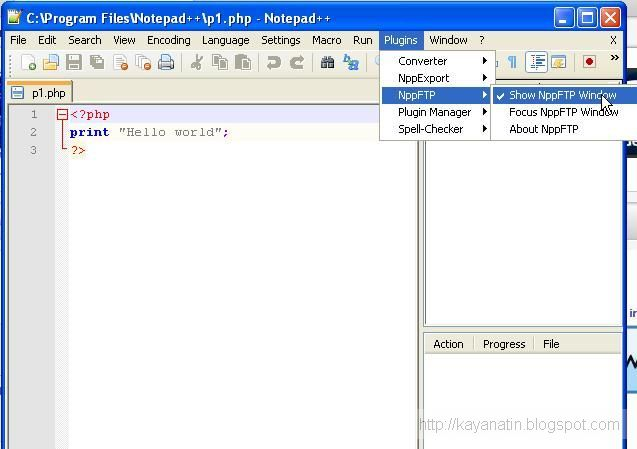Click the Close All toolbar icon
637x449 pixels.
tap(143, 63)
